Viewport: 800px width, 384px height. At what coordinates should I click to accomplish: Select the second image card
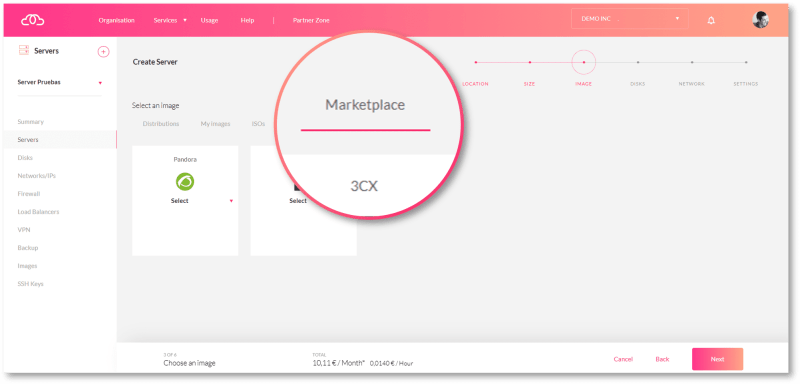point(298,201)
